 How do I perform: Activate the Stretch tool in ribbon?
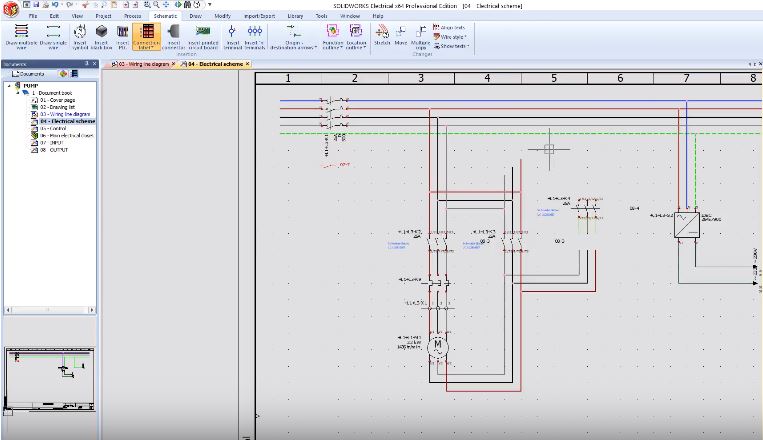click(382, 35)
